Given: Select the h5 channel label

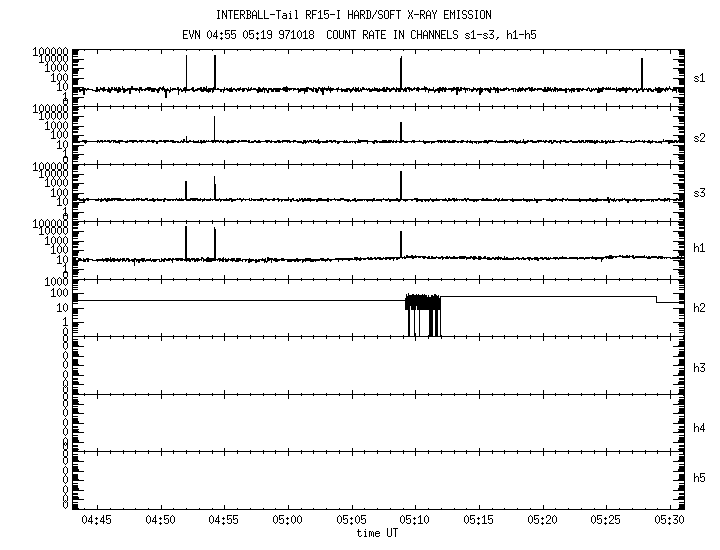Looking at the screenshot, I should (700, 478).
